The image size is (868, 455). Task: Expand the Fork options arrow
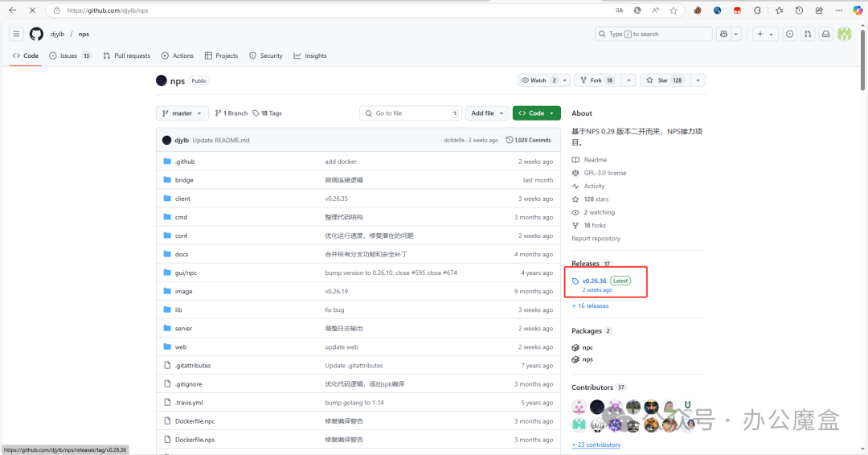click(628, 80)
